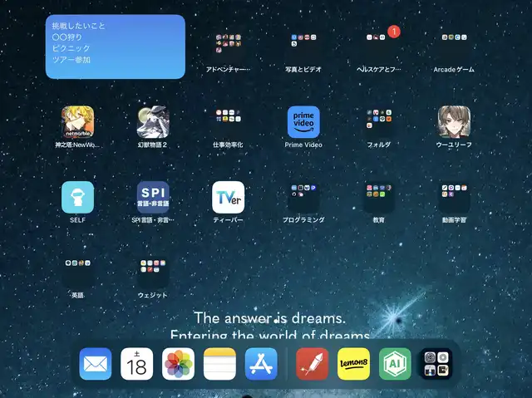Screen dimensions: 532x398
Task: Open the Calendar app in dock
Action: 137,364
